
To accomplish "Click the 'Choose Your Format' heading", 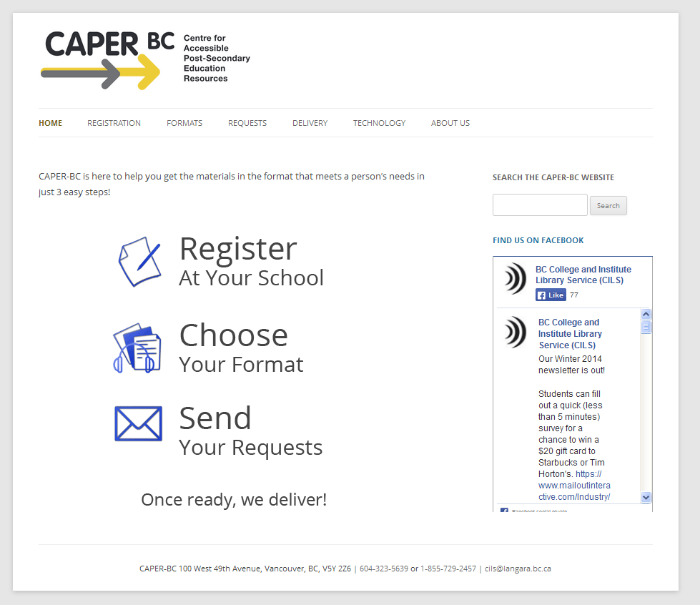I will pyautogui.click(x=241, y=348).
